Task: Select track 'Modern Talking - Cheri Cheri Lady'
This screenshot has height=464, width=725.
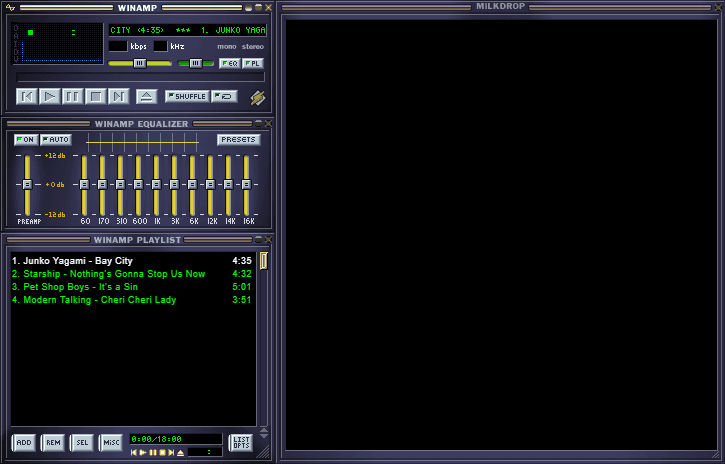Action: [133, 299]
